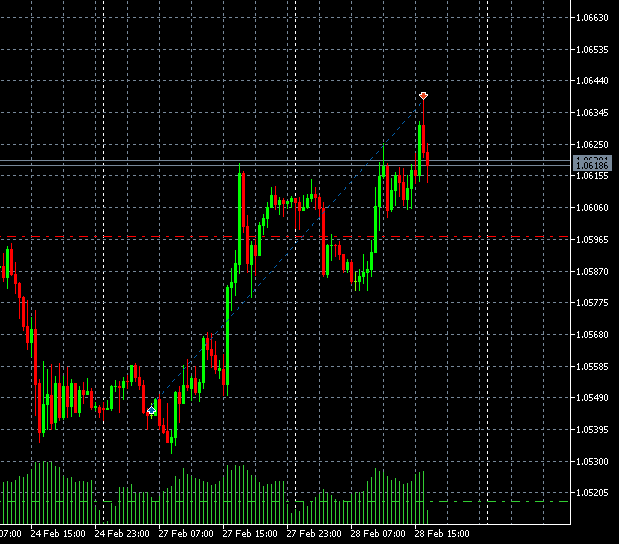Click price scale label 1.05585
Viewport: 619px width, 544px height.
593,366
